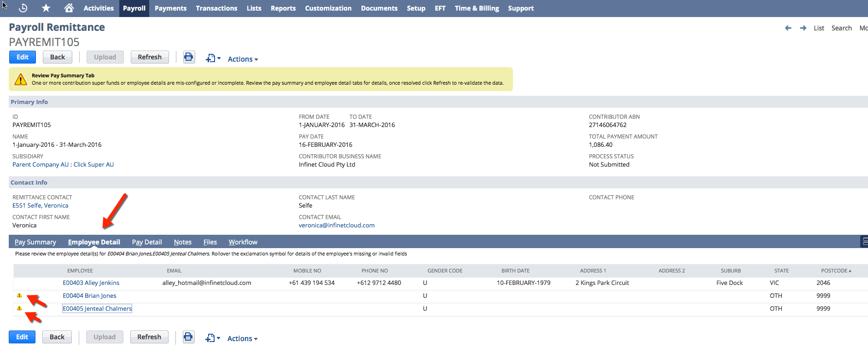868x348 pixels.
Task: Click email veronica@infinetcloud.com
Action: coord(337,225)
